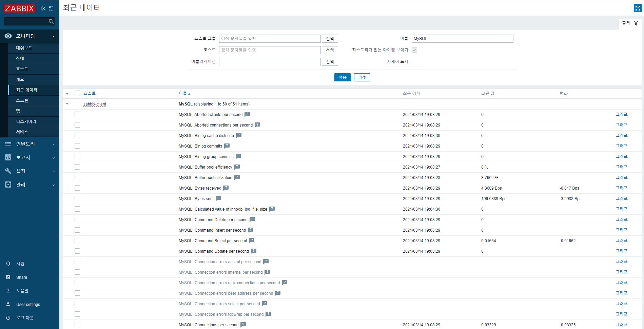Collapse the zabbix-client MySQL group
644x329 pixels.
pos(67,104)
